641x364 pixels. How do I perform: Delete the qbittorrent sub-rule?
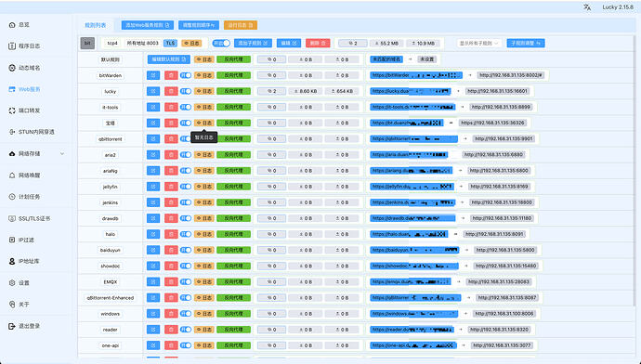171,139
